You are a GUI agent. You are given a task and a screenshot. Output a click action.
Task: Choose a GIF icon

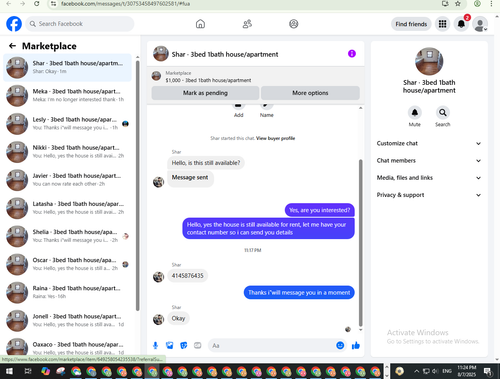pyautogui.click(x=198, y=345)
